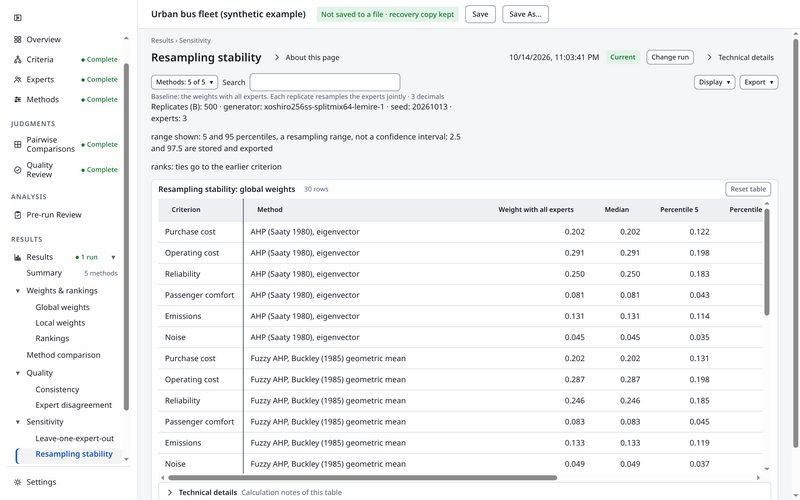Open Pairwise Comparisons
This screenshot has height=500, width=800.
[51, 144]
